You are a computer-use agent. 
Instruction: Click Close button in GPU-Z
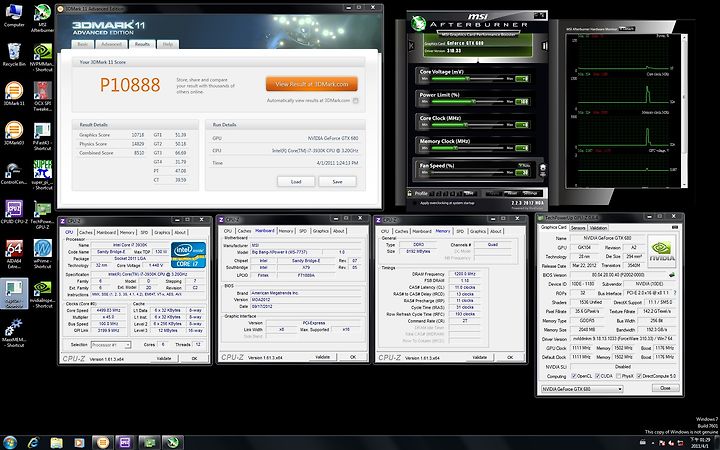pyautogui.click(x=665, y=388)
